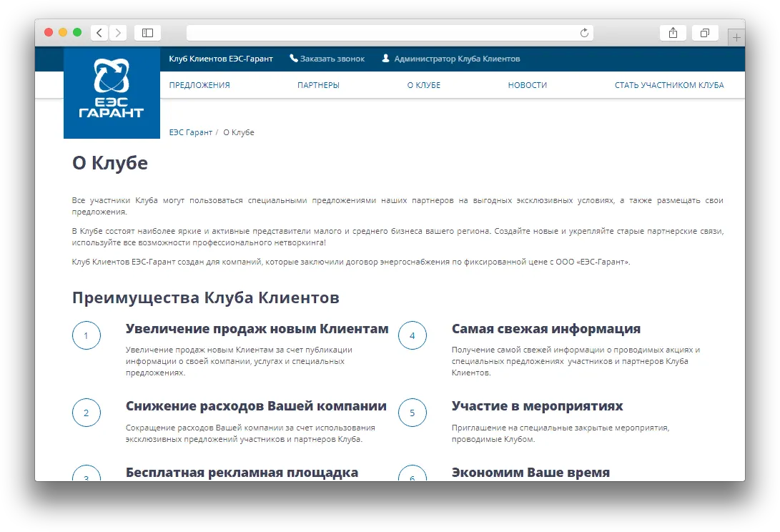This screenshot has height=532, width=780.
Task: Open the browser share icon
Action: pyautogui.click(x=673, y=33)
